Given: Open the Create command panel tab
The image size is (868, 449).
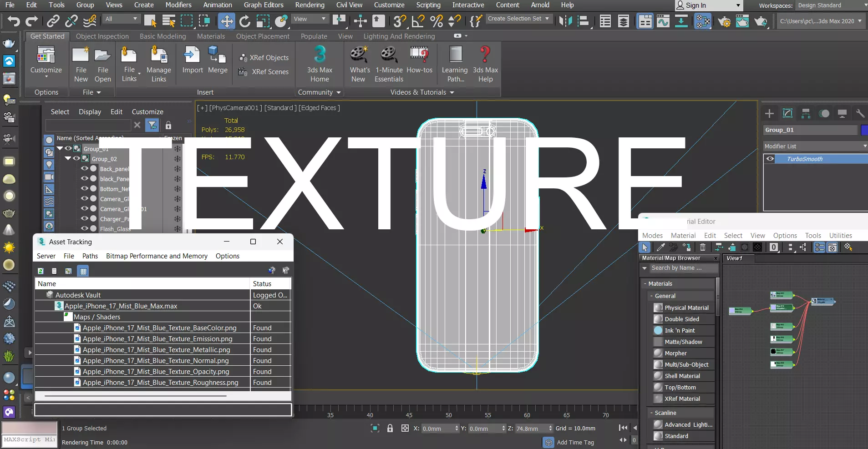Looking at the screenshot, I should [769, 113].
